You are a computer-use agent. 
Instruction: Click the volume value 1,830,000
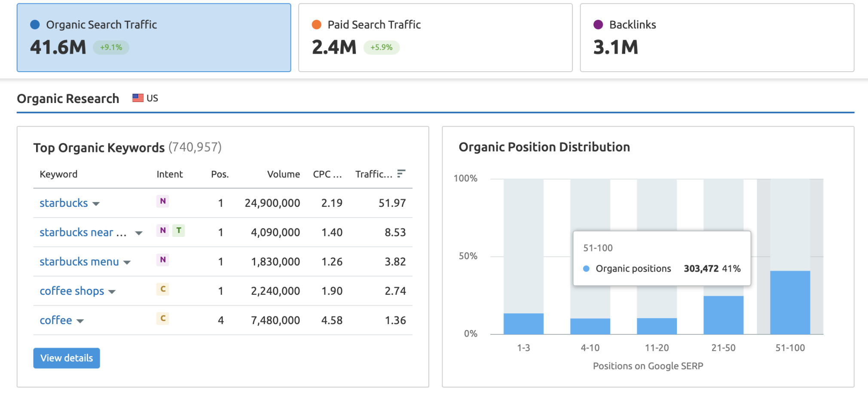coord(275,262)
